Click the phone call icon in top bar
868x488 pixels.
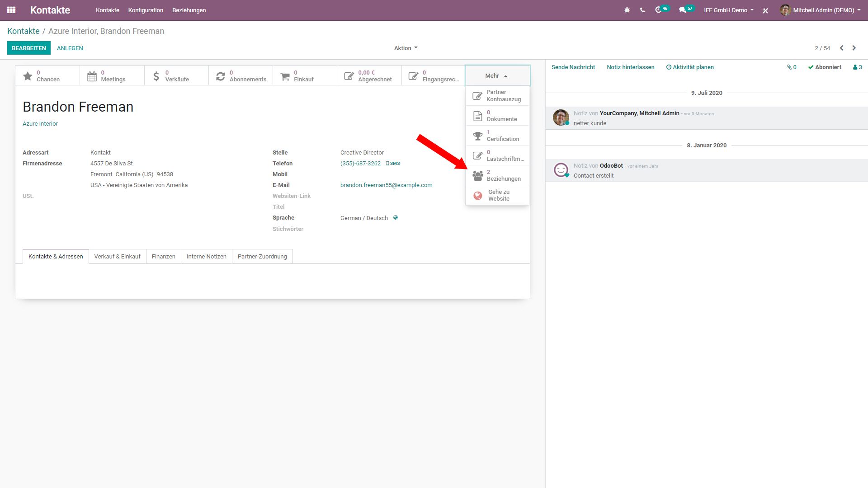(642, 10)
